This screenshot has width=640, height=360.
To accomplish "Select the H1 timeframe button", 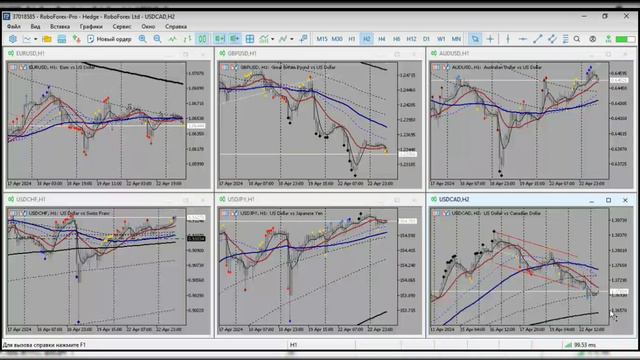I will pos(351,39).
